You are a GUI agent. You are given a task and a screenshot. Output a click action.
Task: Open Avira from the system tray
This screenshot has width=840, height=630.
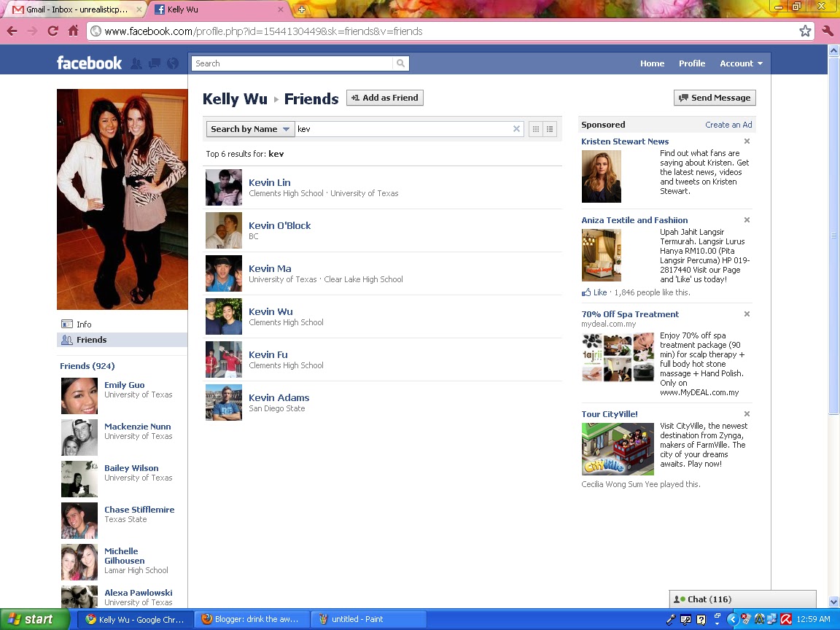(785, 619)
